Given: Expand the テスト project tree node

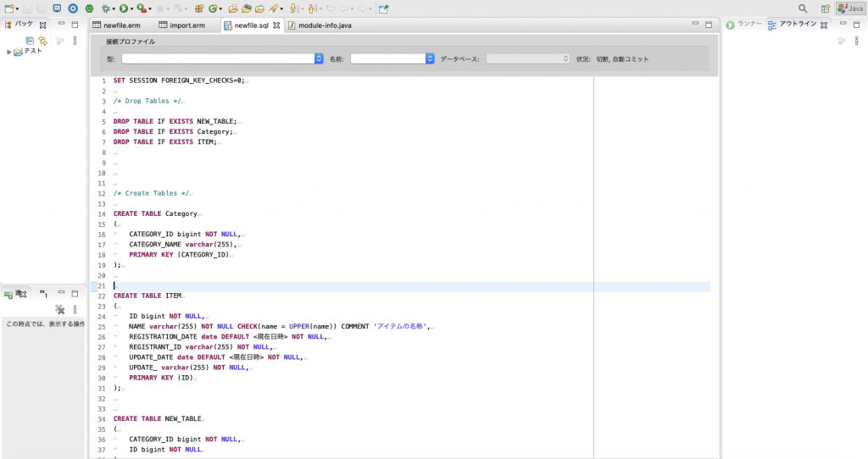Looking at the screenshot, I should (x=8, y=52).
